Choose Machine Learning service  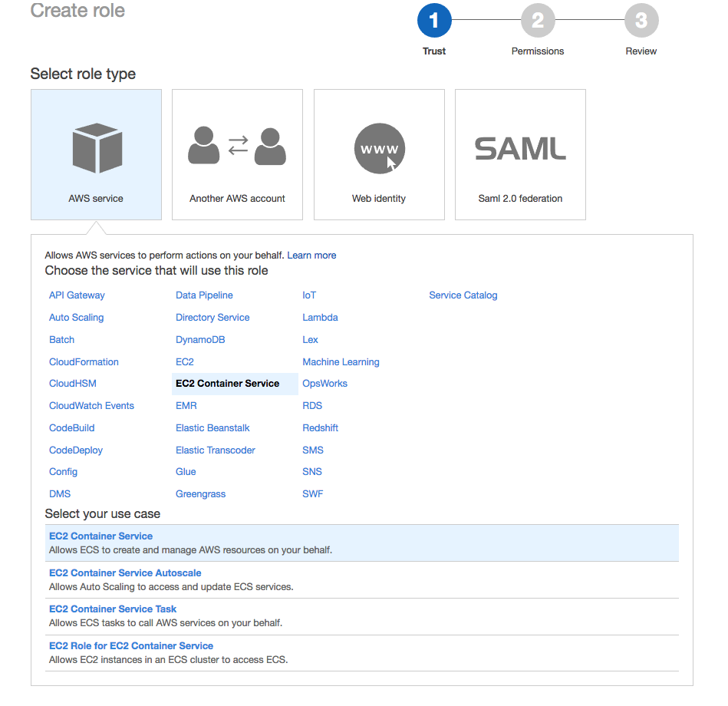pos(341,362)
